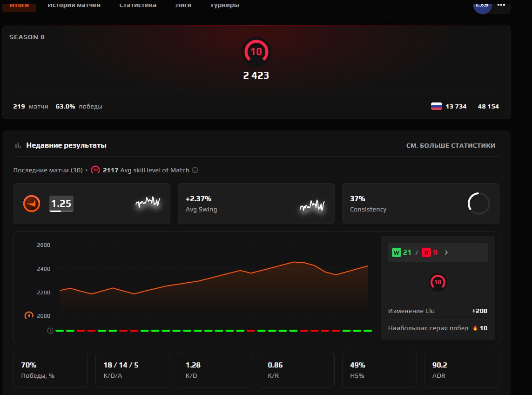Click the 49% HS% stat card
This screenshot has width=532, height=395.
click(x=379, y=370)
